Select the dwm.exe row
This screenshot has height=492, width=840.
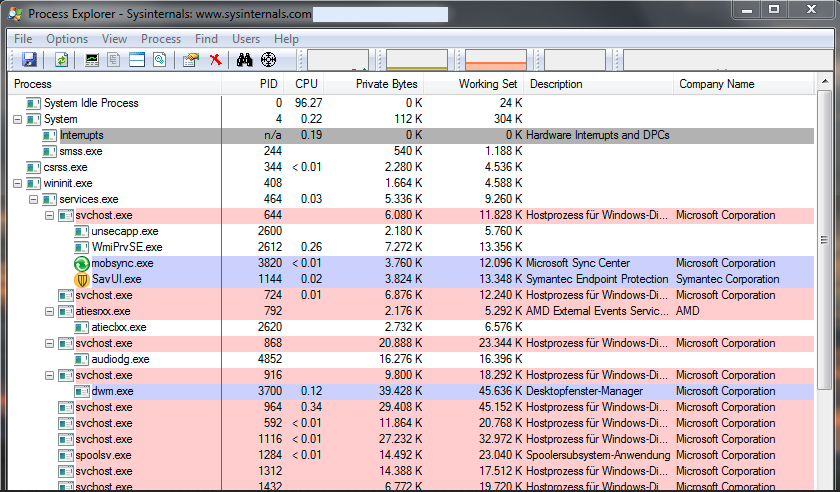pyautogui.click(x=411, y=391)
